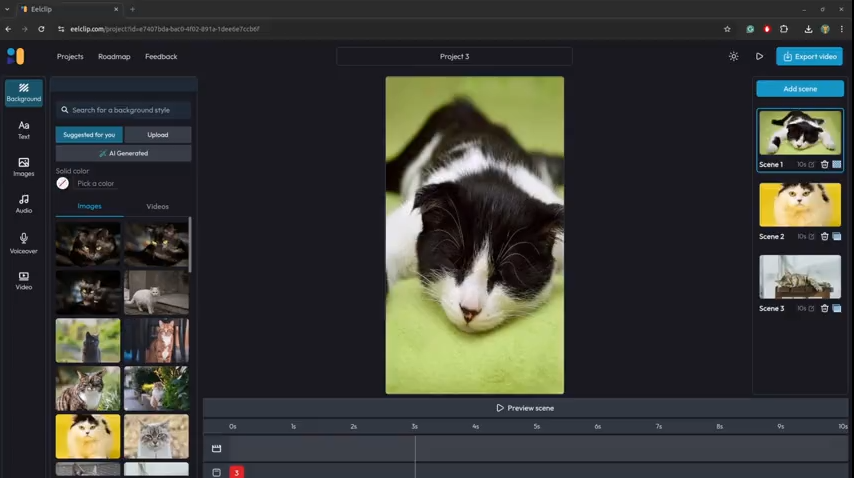Image resolution: width=854 pixels, height=478 pixels.
Task: Edit the Project 3 title field
Action: pyautogui.click(x=454, y=56)
